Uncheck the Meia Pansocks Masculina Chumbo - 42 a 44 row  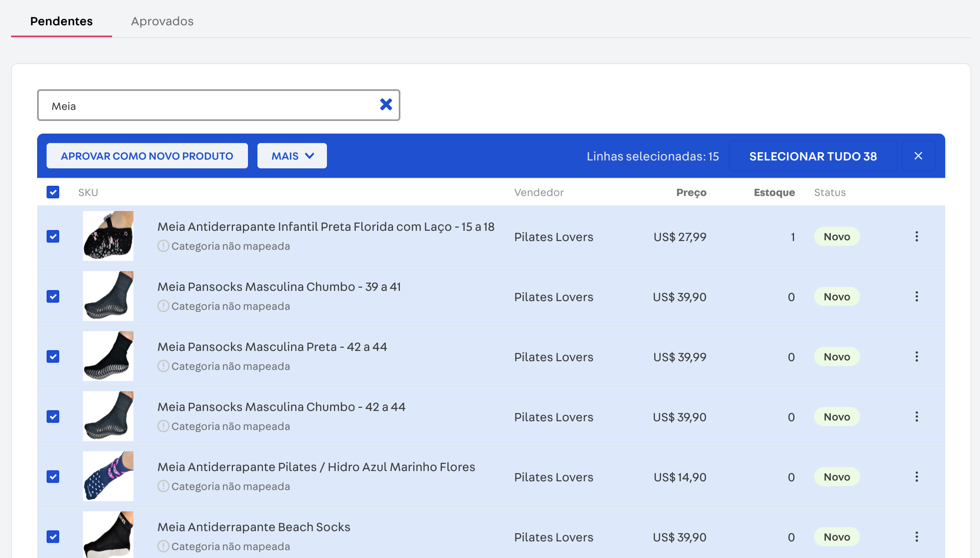pyautogui.click(x=53, y=417)
